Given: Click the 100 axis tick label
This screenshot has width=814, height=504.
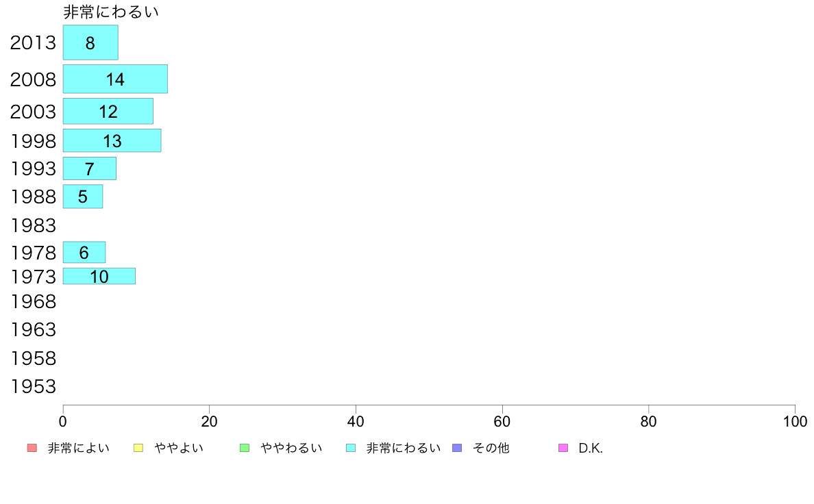Looking at the screenshot, I should coord(795,421).
